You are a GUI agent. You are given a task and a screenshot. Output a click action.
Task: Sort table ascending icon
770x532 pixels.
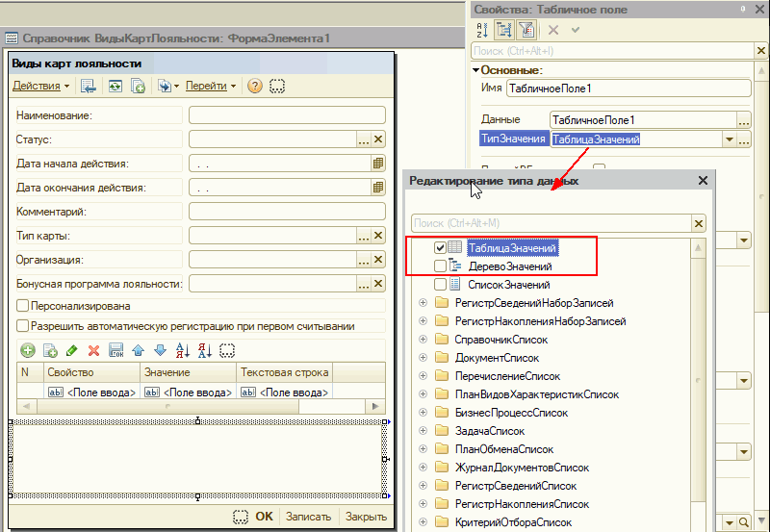pos(183,350)
